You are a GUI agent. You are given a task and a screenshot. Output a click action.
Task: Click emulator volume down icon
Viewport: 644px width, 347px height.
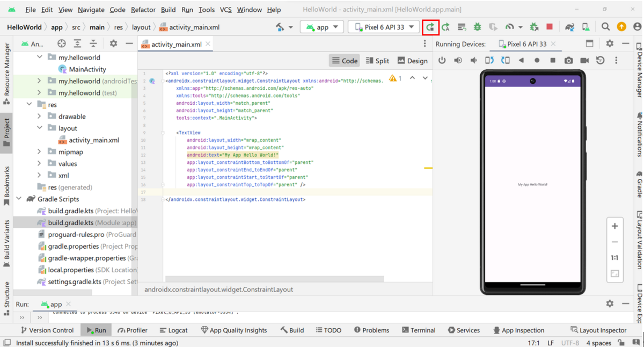point(473,61)
